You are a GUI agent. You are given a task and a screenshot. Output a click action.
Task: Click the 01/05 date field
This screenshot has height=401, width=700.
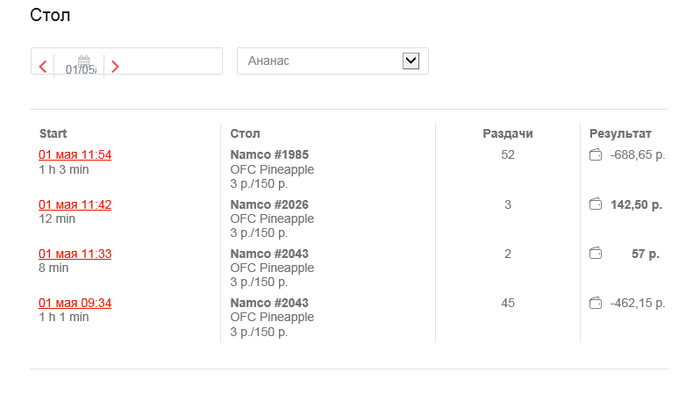(x=80, y=70)
